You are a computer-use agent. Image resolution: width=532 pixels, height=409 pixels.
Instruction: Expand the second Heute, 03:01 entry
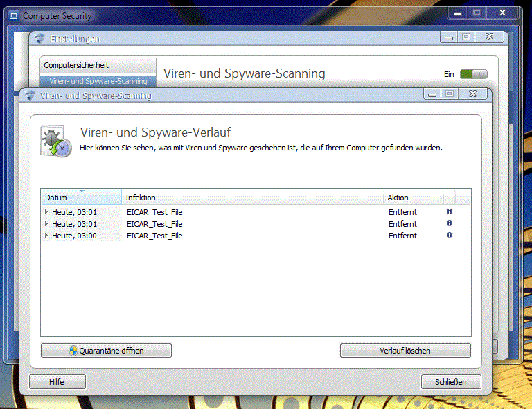pos(46,224)
